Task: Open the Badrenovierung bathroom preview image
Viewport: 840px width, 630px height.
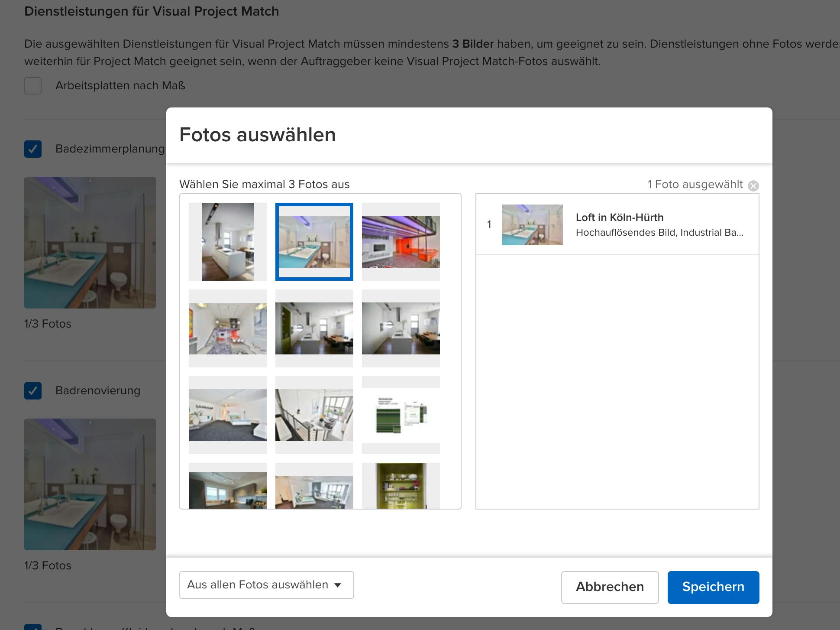Action: pyautogui.click(x=90, y=484)
